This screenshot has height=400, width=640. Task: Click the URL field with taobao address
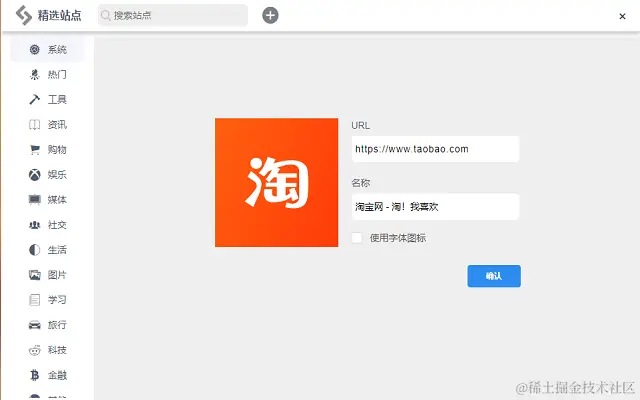pyautogui.click(x=435, y=149)
